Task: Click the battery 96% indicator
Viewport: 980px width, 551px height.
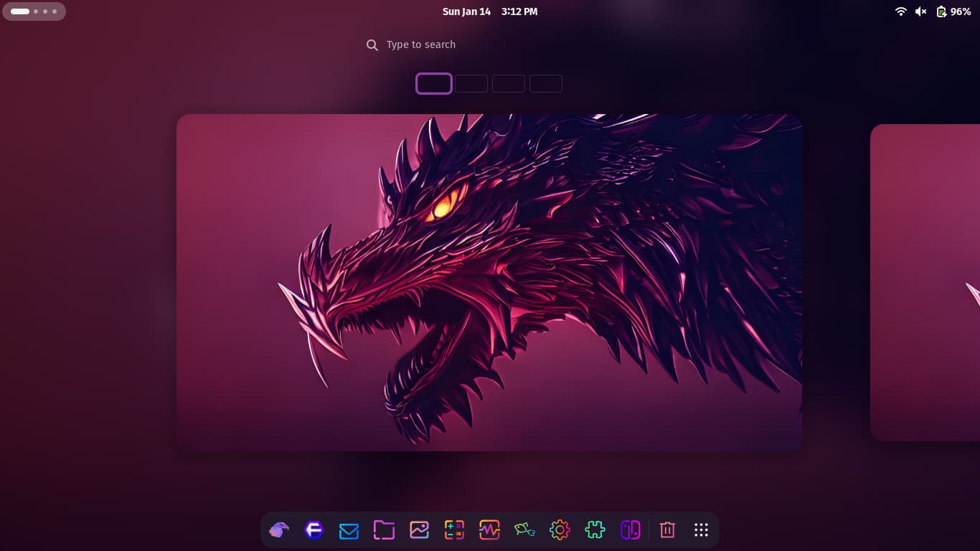Action: tap(954, 11)
